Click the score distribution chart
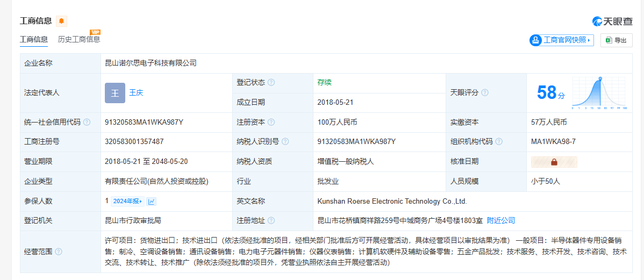 pyautogui.click(x=599, y=93)
